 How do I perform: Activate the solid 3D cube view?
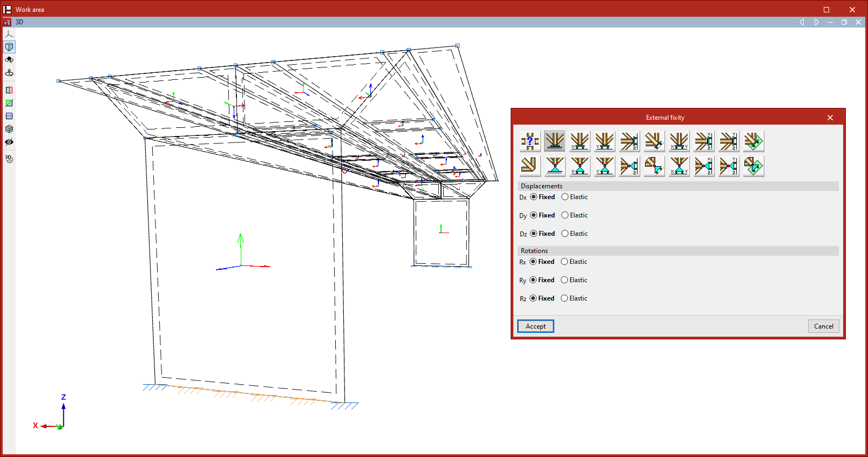(x=9, y=47)
